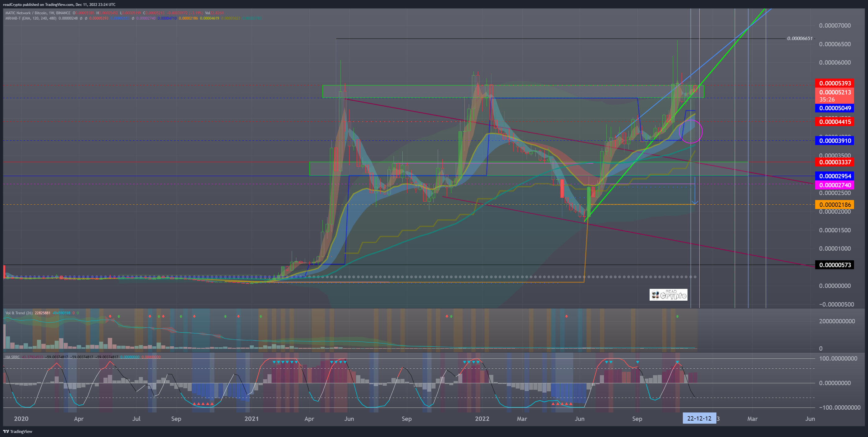Click the magenta 0.00002740 price tag
The width and height of the screenshot is (868, 437).
(x=835, y=185)
